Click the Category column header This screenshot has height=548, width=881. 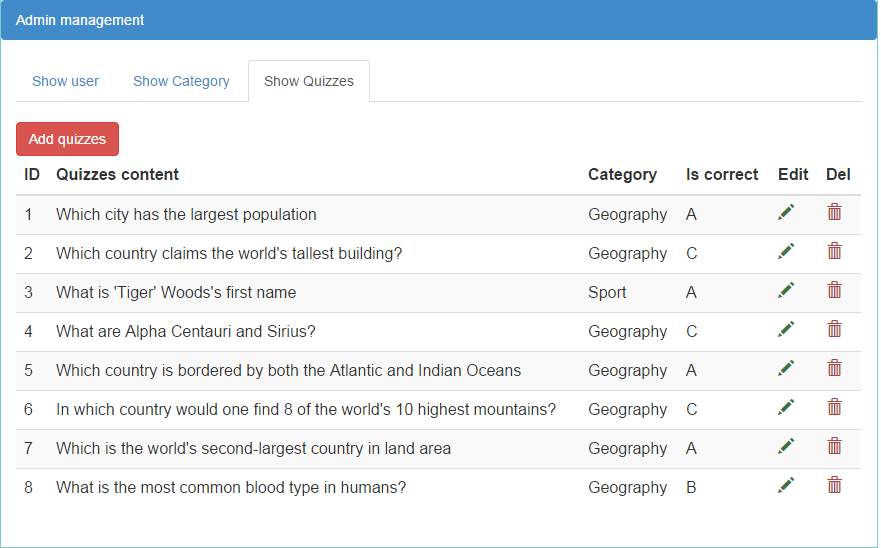[622, 175]
